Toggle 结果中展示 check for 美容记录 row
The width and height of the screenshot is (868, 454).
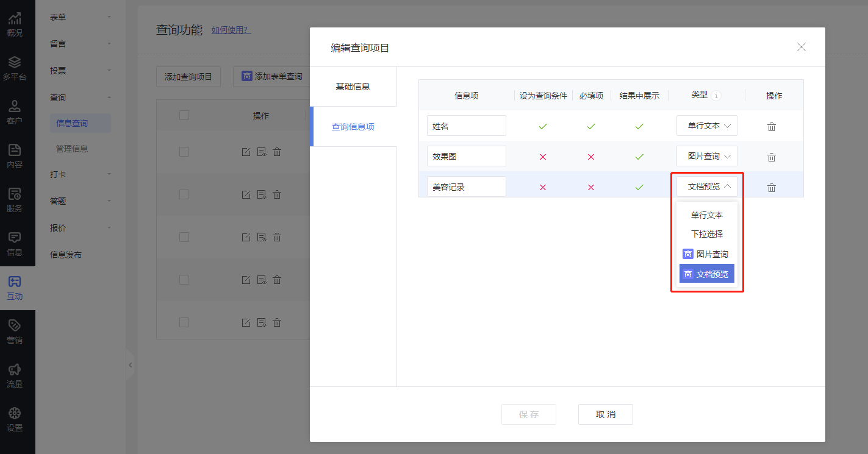(639, 187)
